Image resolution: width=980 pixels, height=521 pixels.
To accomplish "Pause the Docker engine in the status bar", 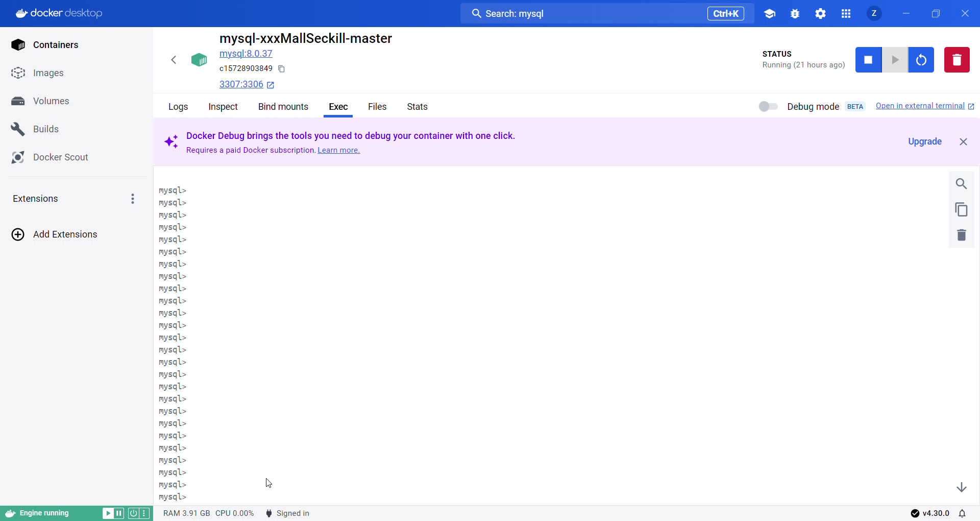I will coord(119,513).
